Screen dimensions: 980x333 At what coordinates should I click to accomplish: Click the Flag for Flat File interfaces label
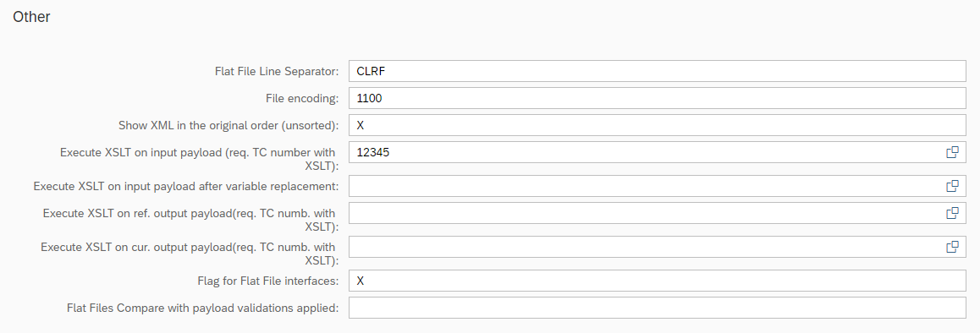(x=268, y=281)
